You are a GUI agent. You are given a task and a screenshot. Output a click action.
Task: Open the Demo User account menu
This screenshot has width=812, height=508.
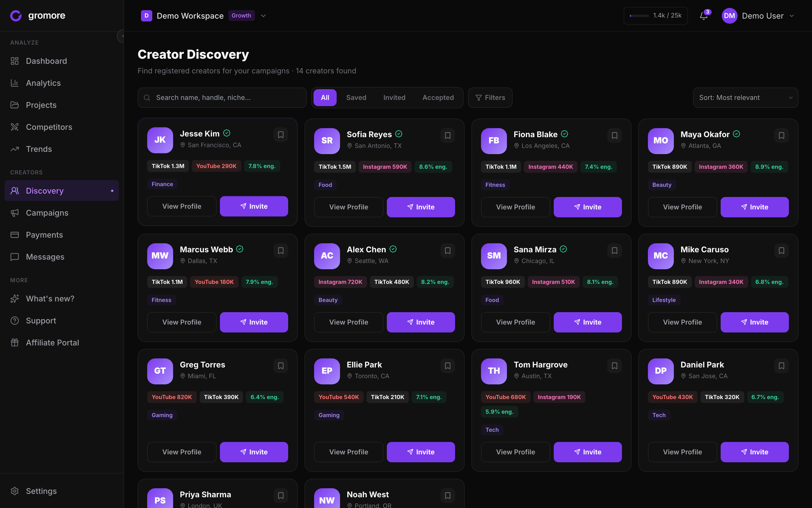pyautogui.click(x=758, y=16)
